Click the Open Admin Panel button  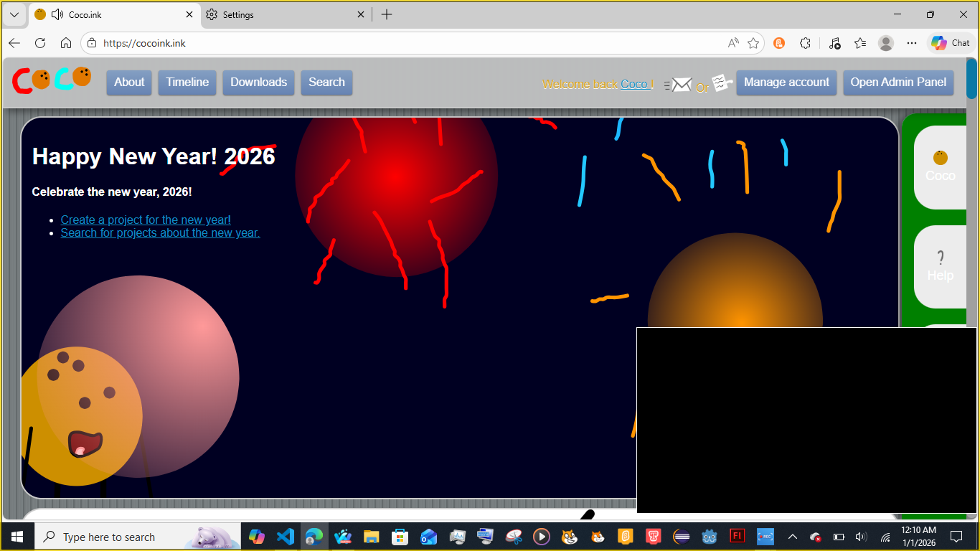(x=898, y=83)
